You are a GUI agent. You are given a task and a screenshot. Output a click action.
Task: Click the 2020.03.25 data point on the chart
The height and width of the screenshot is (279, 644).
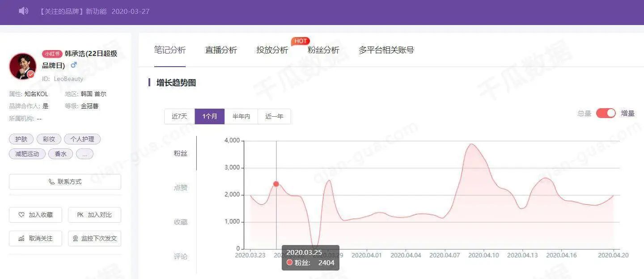coord(276,184)
